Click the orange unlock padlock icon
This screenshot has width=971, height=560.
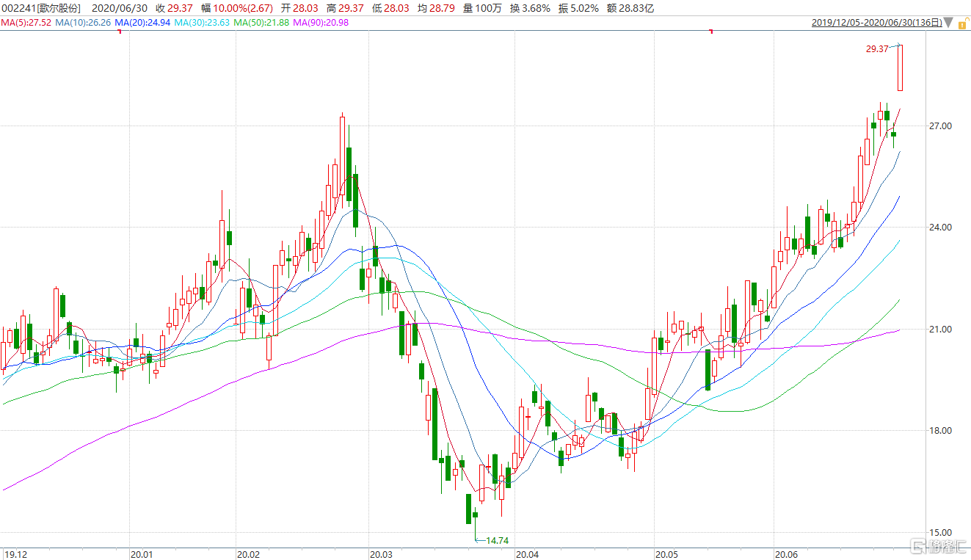coord(964,22)
